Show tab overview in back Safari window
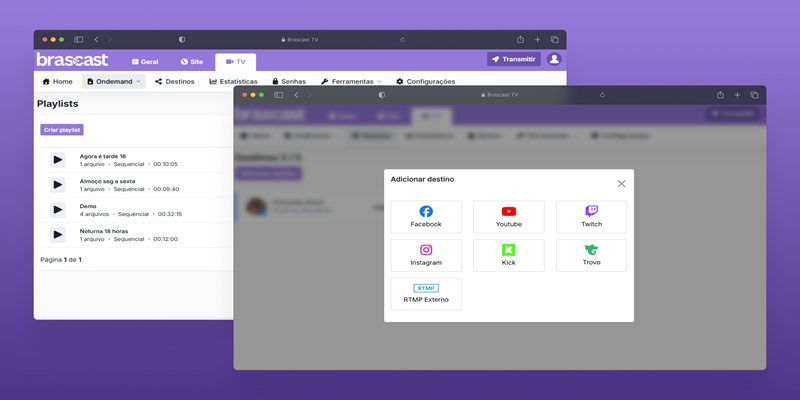The height and width of the screenshot is (400, 800). coord(555,39)
